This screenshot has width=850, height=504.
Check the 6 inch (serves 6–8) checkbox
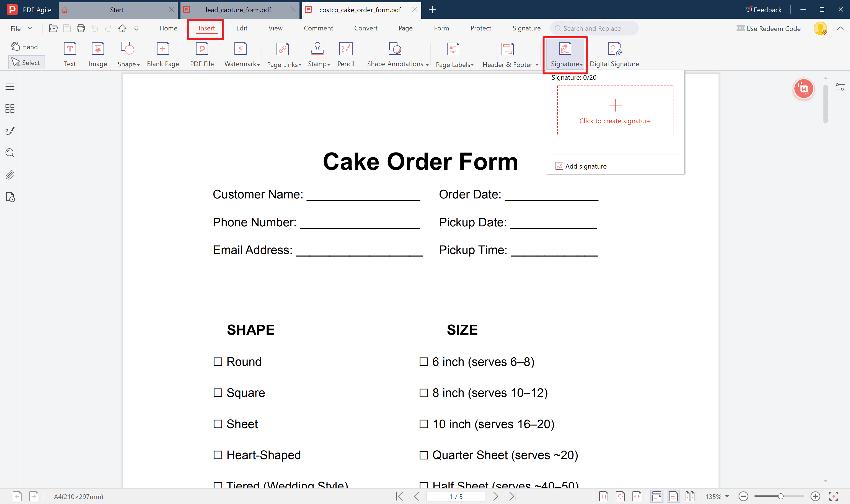[423, 362]
